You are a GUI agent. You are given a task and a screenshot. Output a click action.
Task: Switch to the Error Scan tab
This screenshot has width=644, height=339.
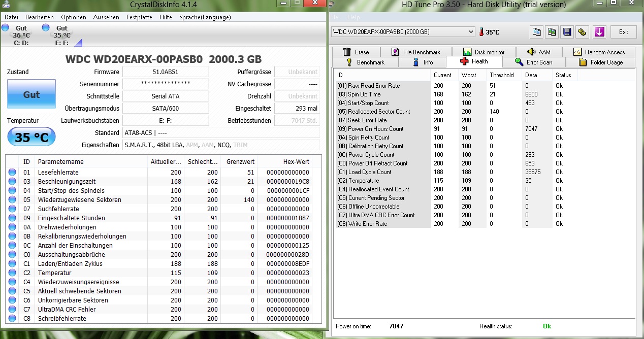pyautogui.click(x=533, y=62)
